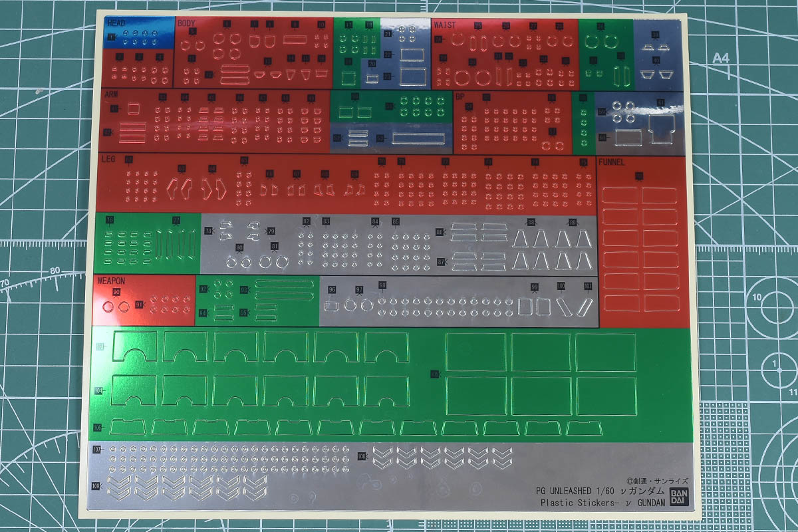Image resolution: width=798 pixels, height=532 pixels.
Task: Select the LEG section label
Action: (x=108, y=160)
